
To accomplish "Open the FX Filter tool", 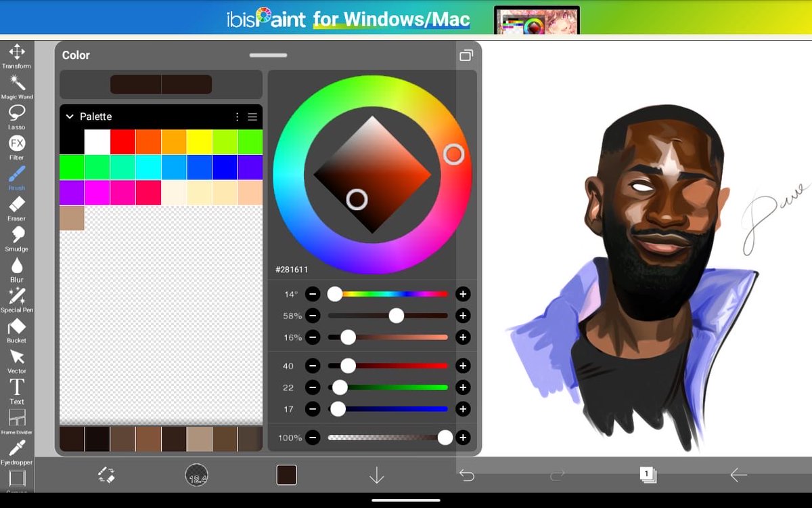I will coord(17,148).
